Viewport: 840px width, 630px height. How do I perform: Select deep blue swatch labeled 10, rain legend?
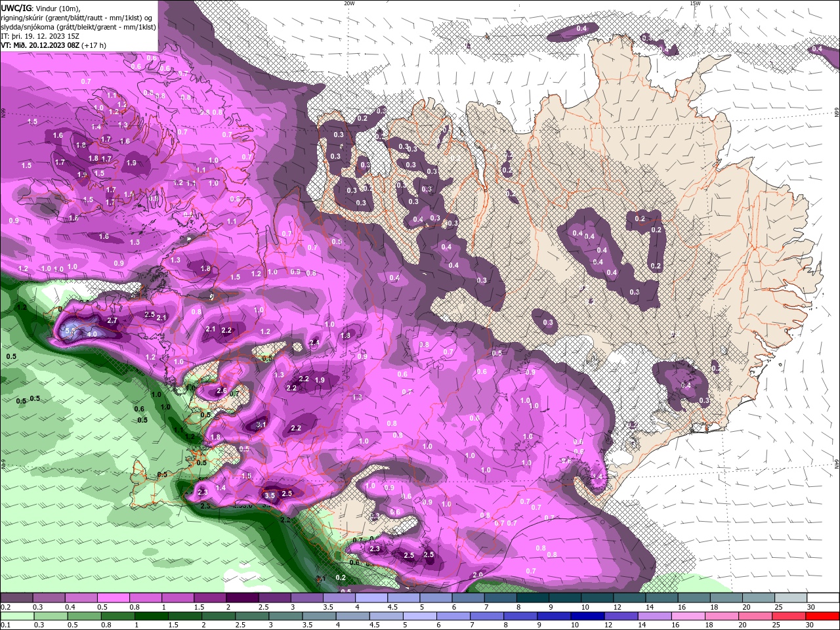pos(586,616)
